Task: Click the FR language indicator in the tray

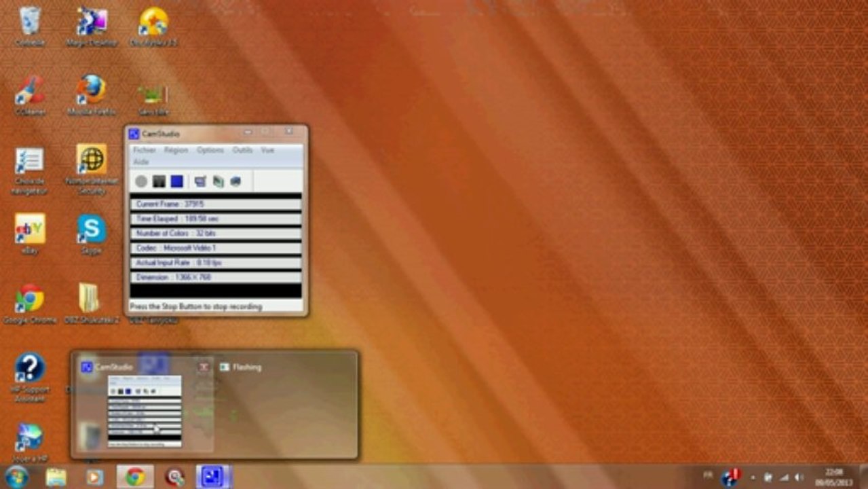Action: [x=708, y=475]
